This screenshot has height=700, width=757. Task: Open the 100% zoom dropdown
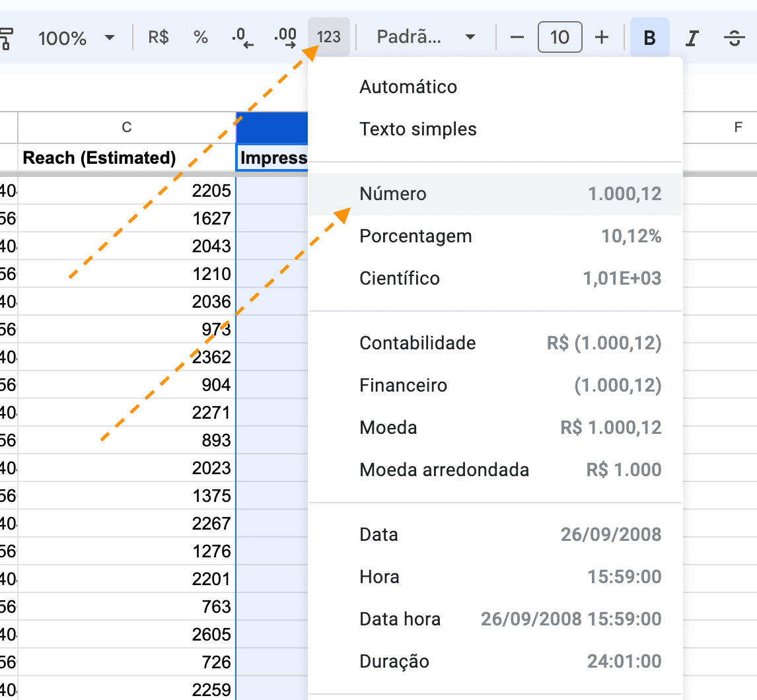(76, 38)
